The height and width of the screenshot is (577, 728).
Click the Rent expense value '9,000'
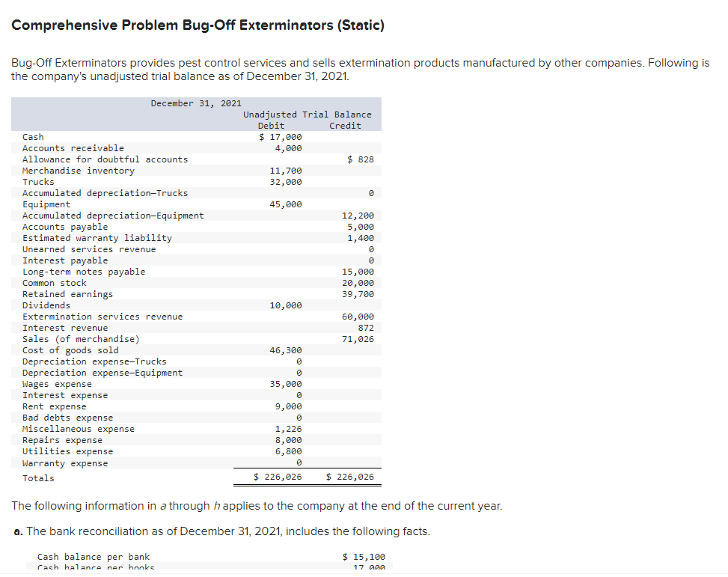pos(288,406)
